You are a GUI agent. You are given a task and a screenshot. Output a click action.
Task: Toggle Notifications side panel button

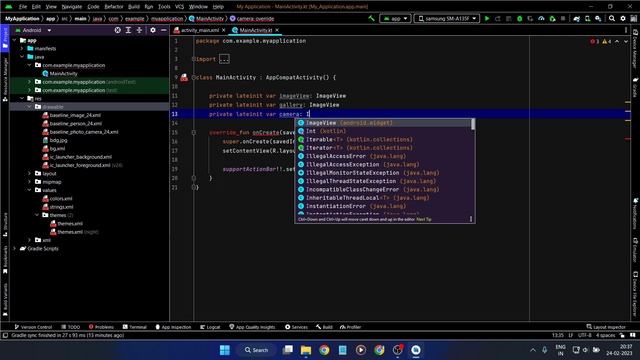click(x=635, y=214)
